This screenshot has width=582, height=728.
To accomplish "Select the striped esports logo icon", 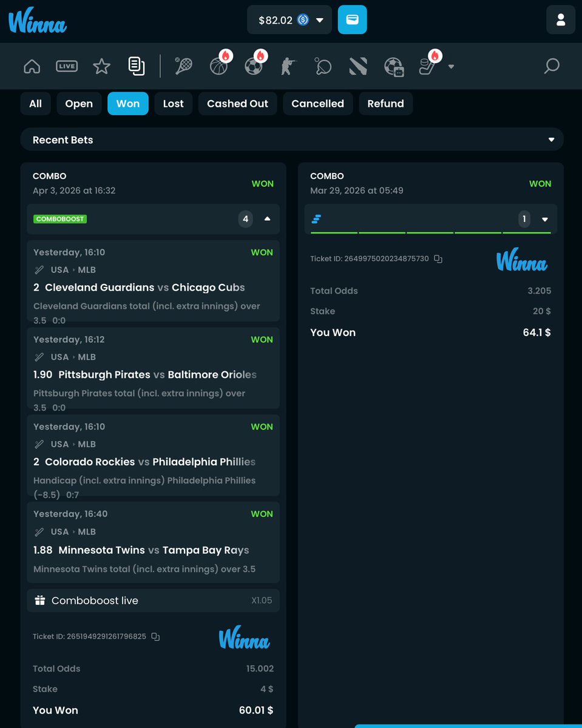I will 358,66.
